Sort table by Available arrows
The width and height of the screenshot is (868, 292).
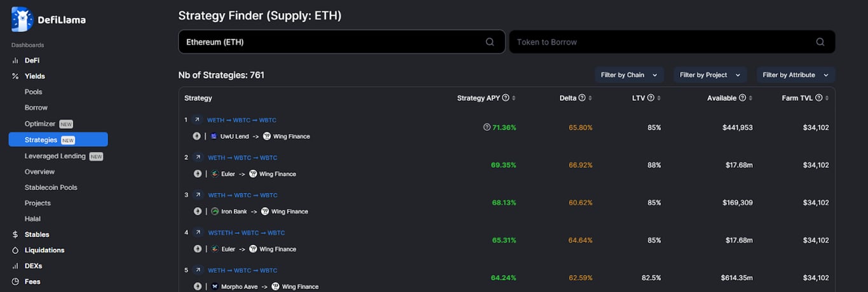pos(750,98)
